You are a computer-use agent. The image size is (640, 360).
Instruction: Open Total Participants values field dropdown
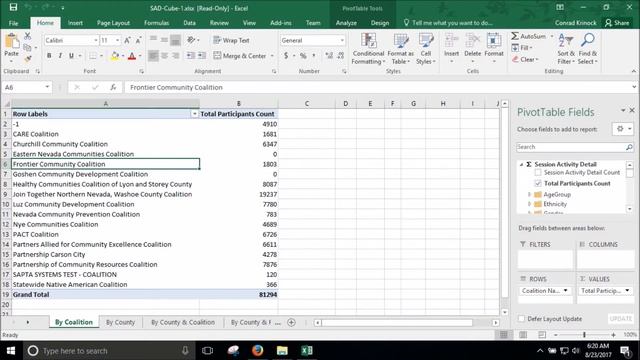coord(627,291)
